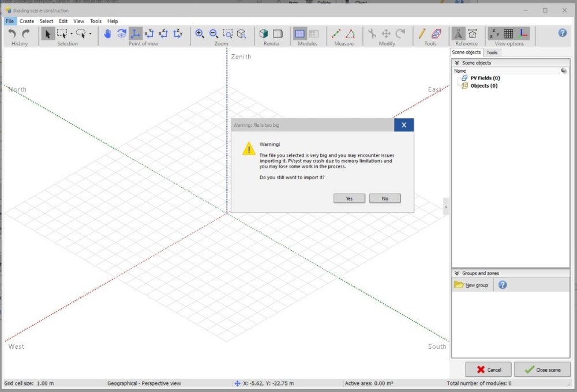Click the Undo arrow in History group
This screenshot has width=577, height=392.
(x=12, y=33)
